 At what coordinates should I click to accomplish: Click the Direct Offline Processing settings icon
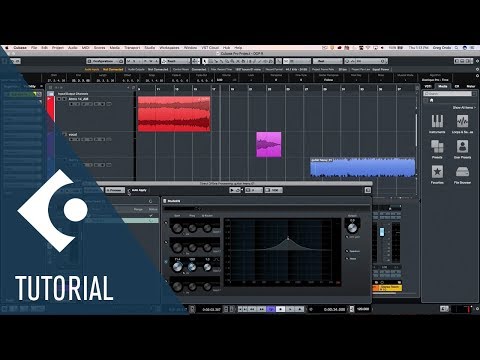pyautogui.click(x=368, y=190)
